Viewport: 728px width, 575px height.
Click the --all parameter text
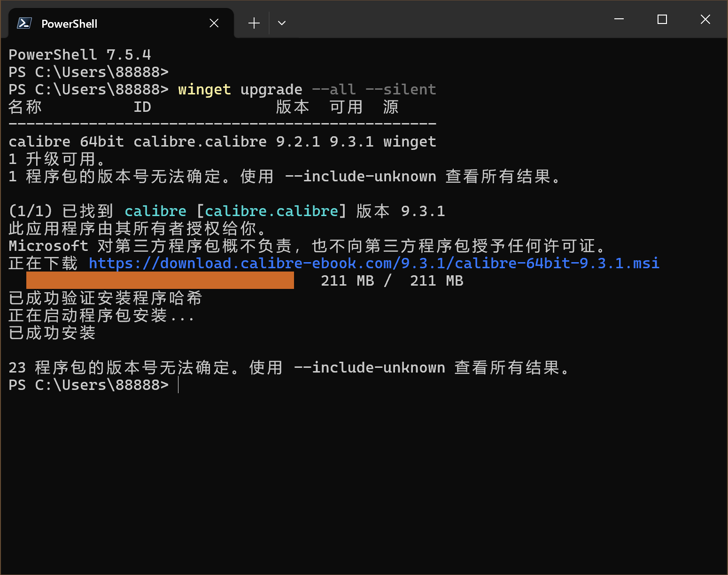(x=334, y=89)
